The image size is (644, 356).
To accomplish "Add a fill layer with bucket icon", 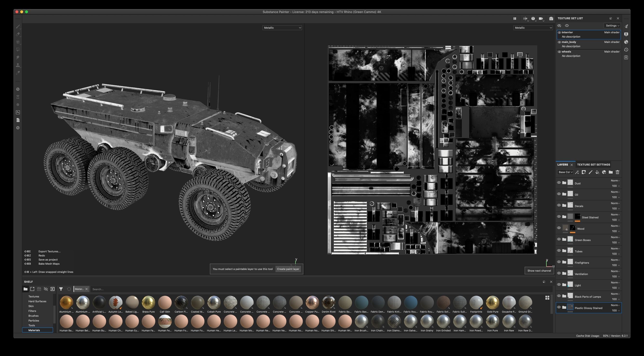I will pos(597,172).
